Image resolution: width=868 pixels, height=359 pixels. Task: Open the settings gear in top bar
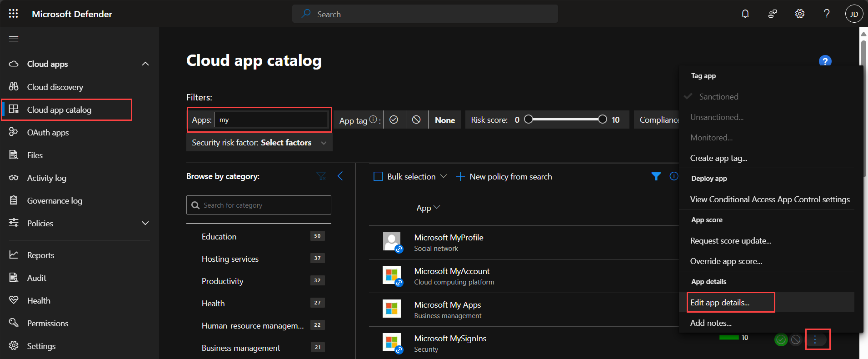[800, 14]
